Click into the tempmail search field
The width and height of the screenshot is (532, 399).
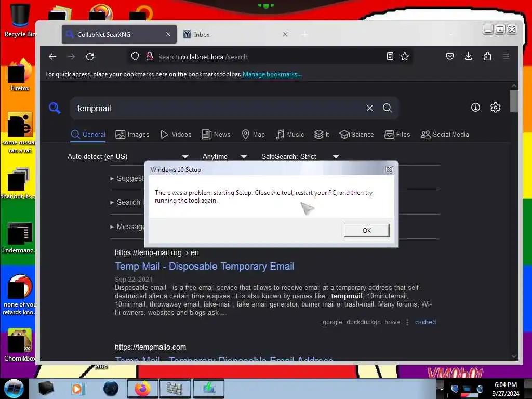[217, 108]
